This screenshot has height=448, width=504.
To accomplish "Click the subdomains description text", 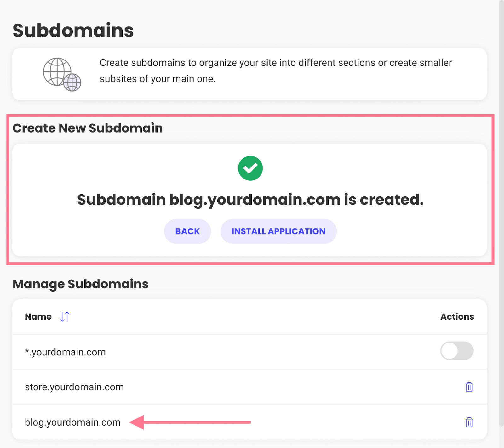I will [x=276, y=71].
